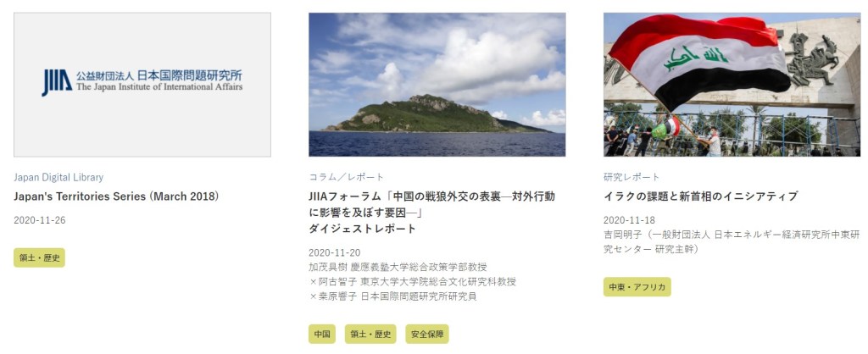Select the 中国 tag button

(322, 334)
